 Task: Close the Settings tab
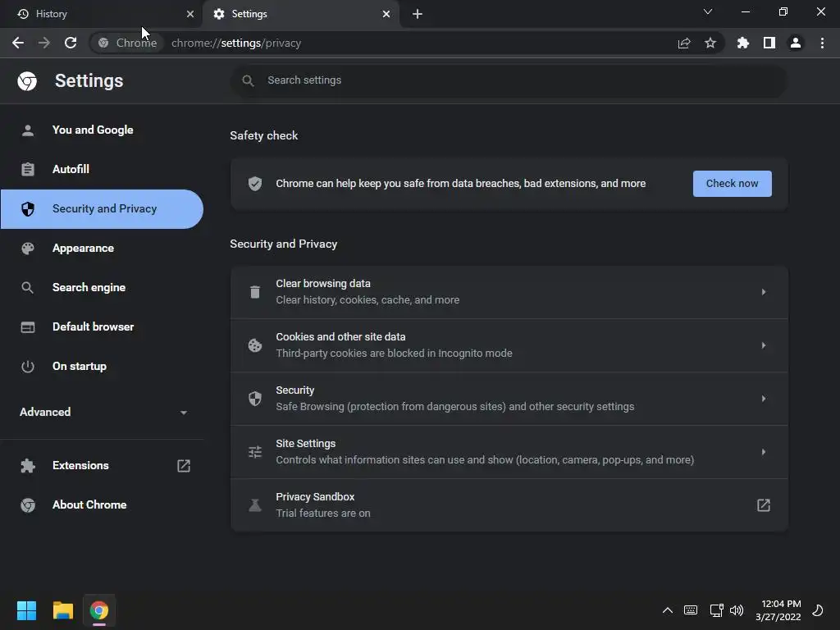(386, 14)
